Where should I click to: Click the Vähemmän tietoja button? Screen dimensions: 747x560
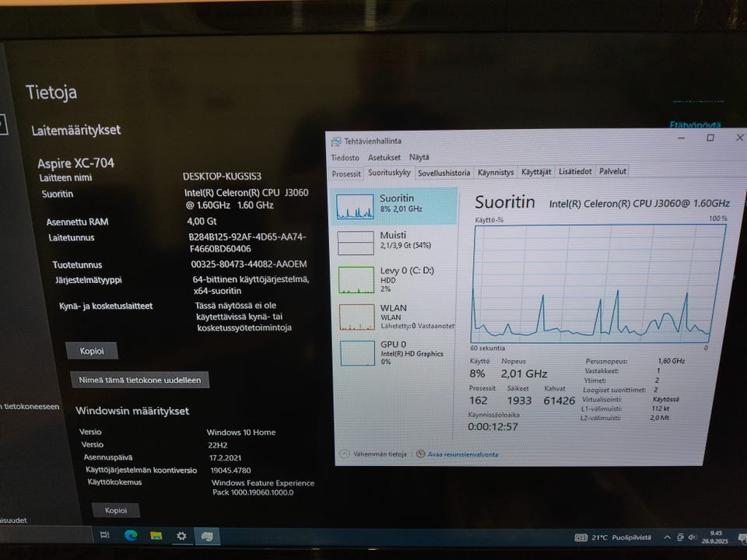coord(373,453)
